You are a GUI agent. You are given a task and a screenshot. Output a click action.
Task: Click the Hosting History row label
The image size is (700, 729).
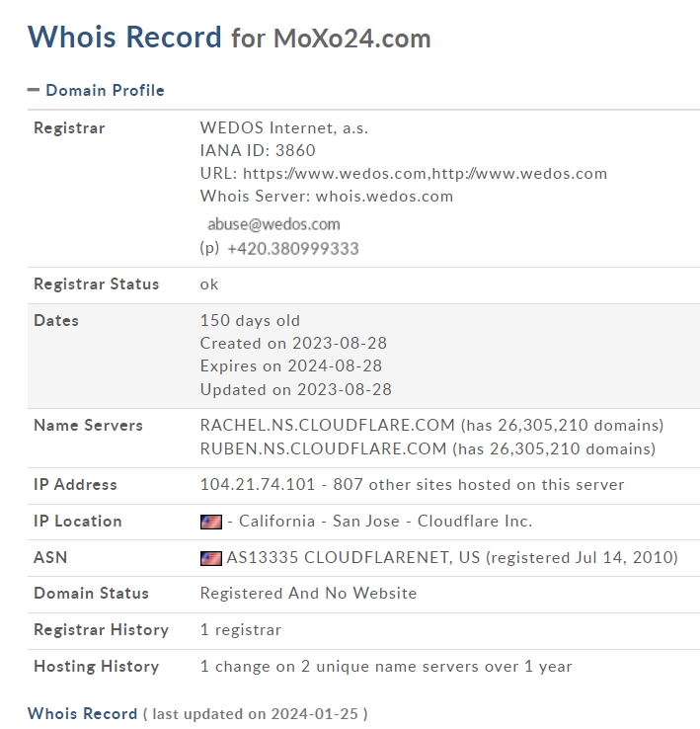96,666
